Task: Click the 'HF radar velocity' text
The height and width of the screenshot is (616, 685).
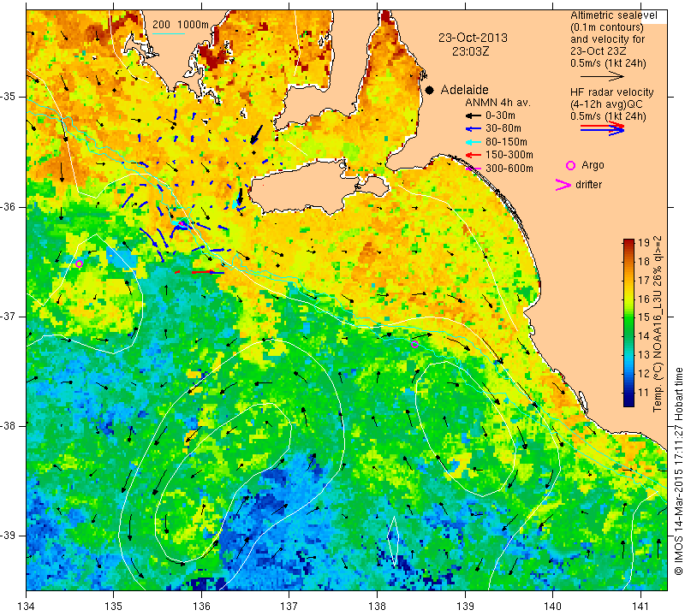Action: (x=612, y=92)
